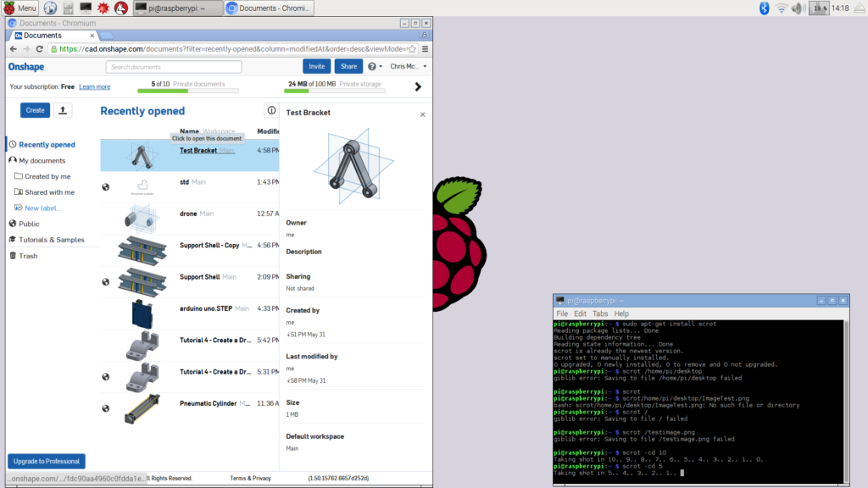Screen dimensions: 868x488
Task: Click public globe icon beside Support Shell
Action: click(x=106, y=282)
